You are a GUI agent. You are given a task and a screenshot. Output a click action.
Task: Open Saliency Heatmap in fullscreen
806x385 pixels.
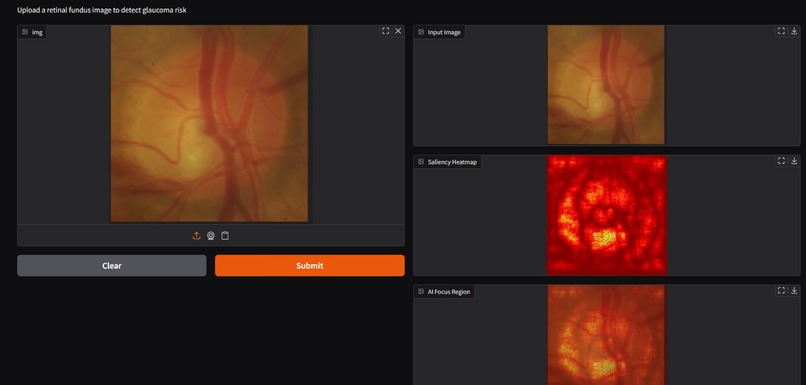[781, 161]
